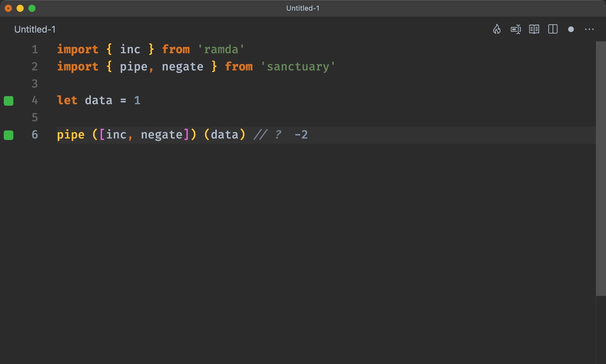Expand the broadcast options panel
The width and height of the screenshot is (606, 364).
[516, 29]
